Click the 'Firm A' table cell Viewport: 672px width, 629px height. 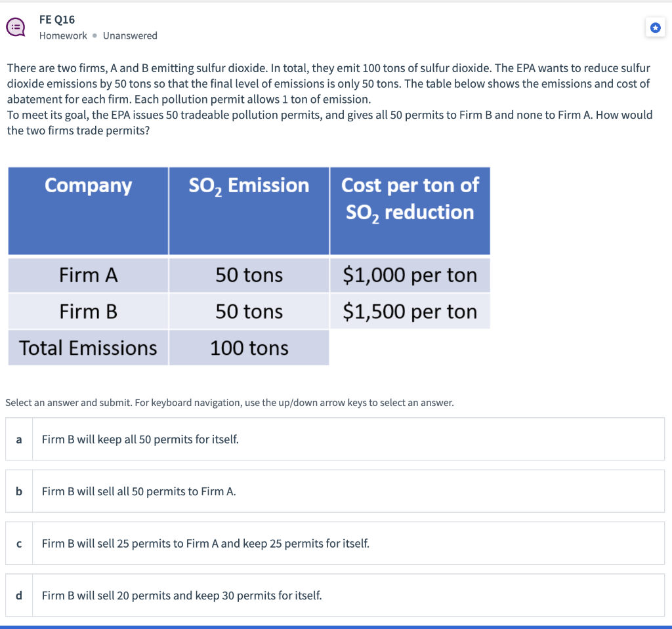pyautogui.click(x=89, y=275)
